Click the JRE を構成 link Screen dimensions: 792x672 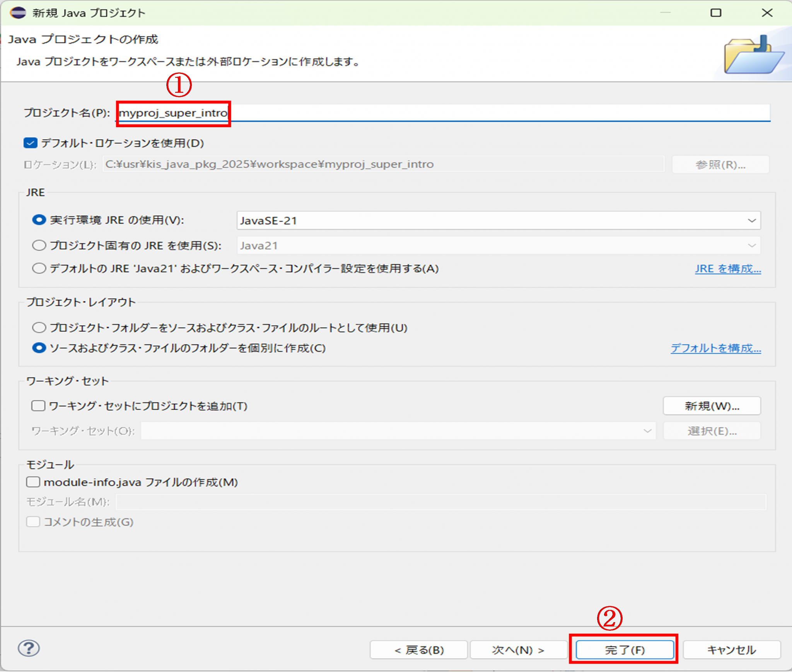click(728, 269)
